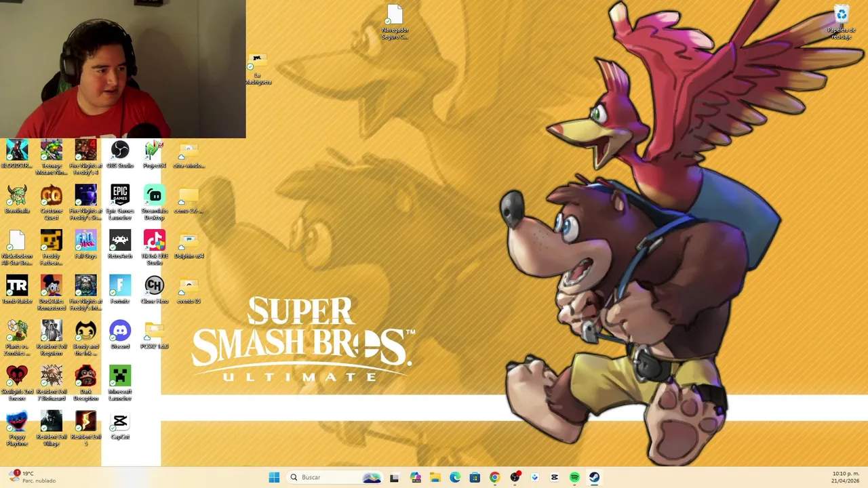868x488 pixels.
Task: Select the PCSX2 1.6.0 folder
Action: click(154, 335)
